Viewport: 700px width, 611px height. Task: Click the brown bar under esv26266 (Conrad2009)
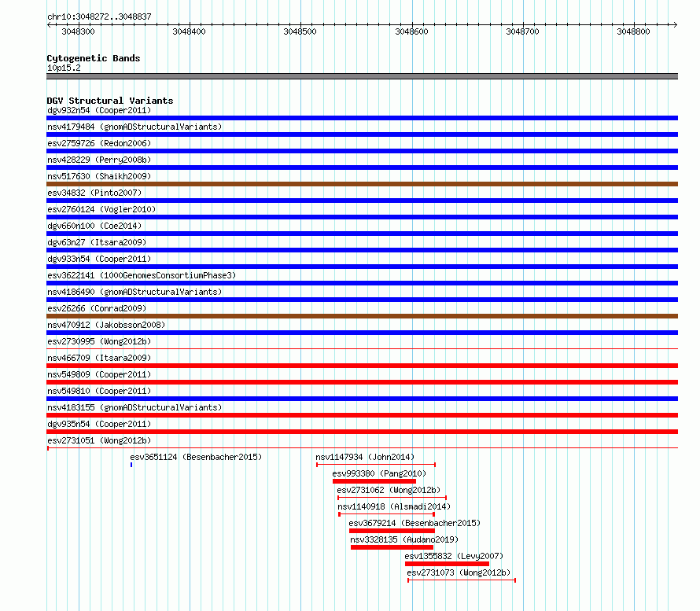point(362,316)
